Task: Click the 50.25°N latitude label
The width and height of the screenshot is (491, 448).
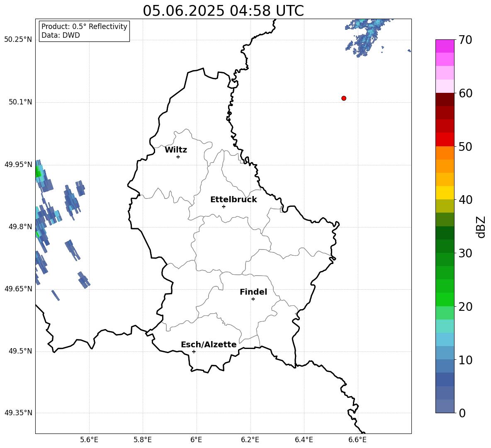Action: coord(18,40)
